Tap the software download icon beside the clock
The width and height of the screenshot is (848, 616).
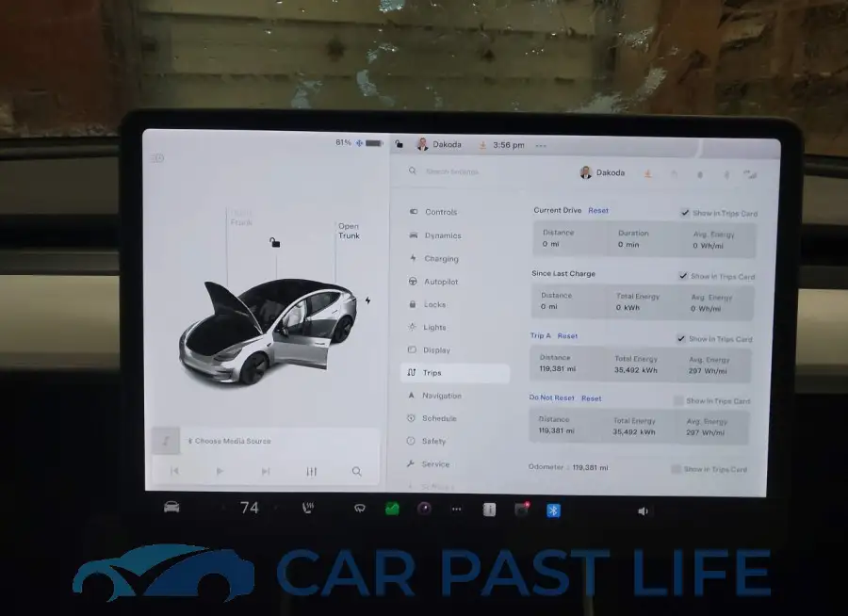click(x=483, y=145)
